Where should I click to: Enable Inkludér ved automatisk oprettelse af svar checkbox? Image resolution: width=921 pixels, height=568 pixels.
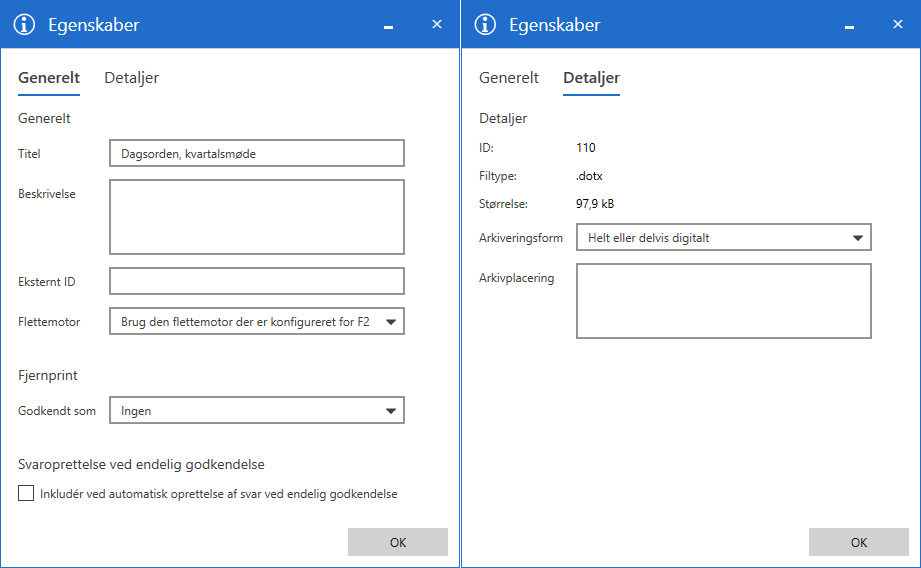(x=26, y=493)
